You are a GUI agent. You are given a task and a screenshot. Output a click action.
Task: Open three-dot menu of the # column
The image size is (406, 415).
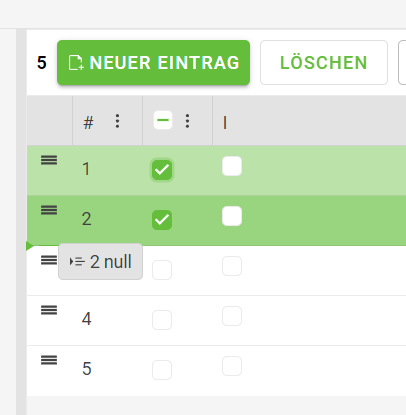pyautogui.click(x=117, y=121)
